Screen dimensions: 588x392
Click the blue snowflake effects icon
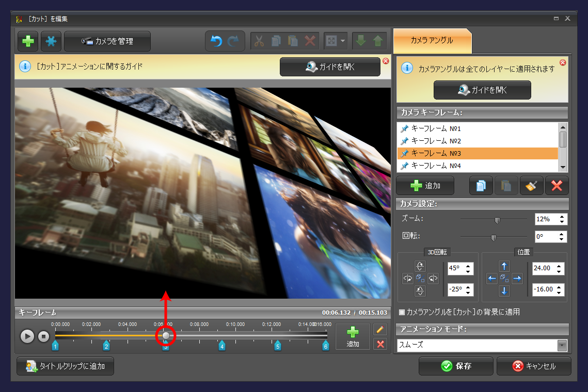click(51, 42)
